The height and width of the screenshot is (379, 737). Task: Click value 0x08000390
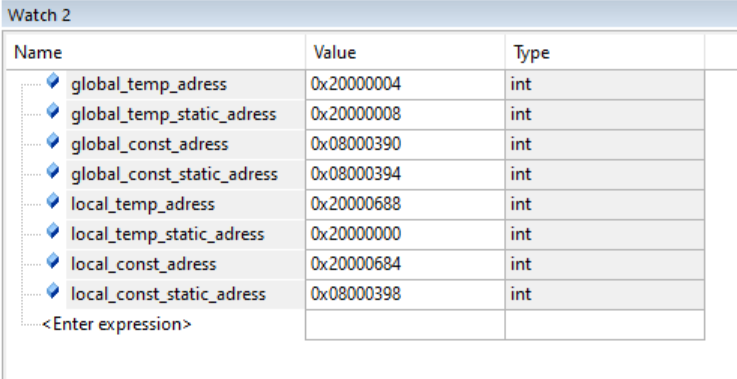(356, 145)
